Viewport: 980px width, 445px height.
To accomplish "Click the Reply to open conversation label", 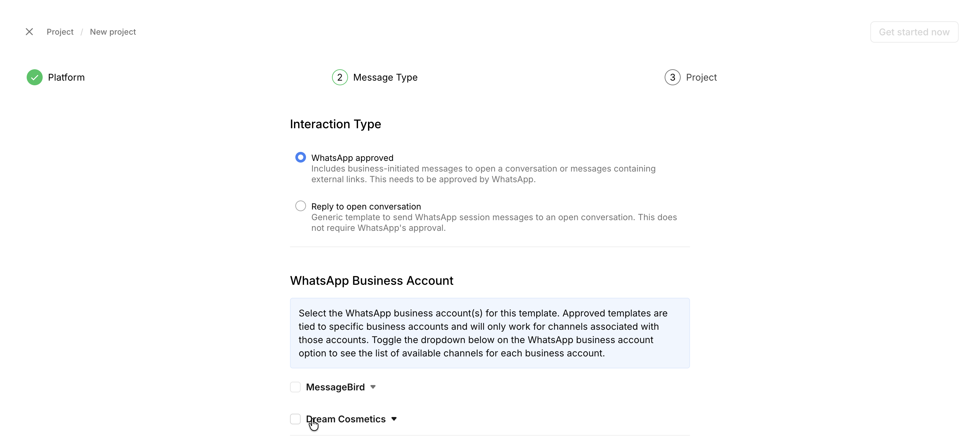I will point(366,207).
